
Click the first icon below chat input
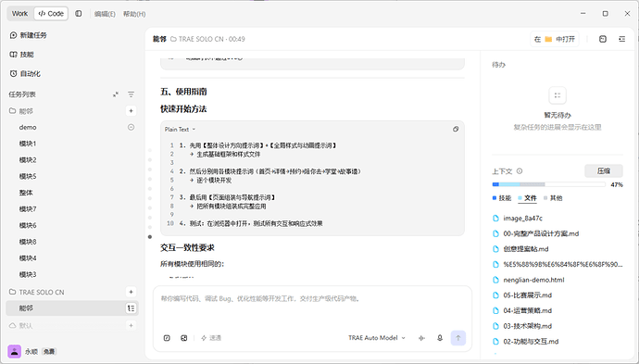[167, 338]
